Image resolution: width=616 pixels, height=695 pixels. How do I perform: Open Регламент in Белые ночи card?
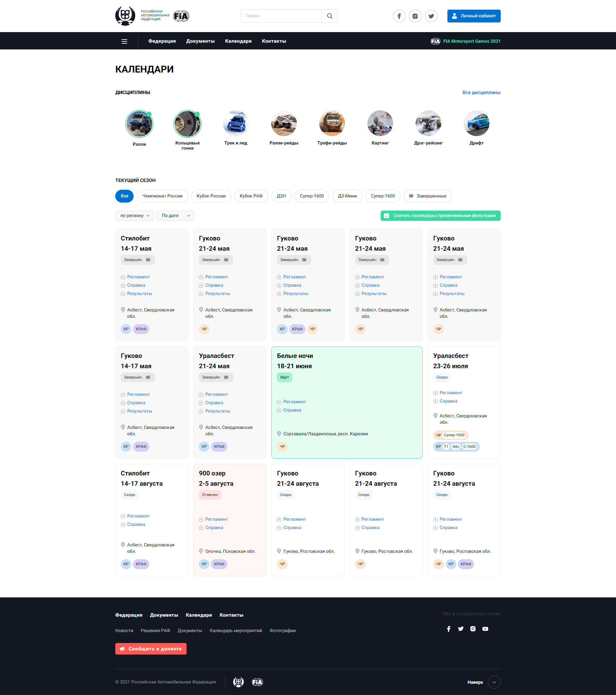click(295, 402)
